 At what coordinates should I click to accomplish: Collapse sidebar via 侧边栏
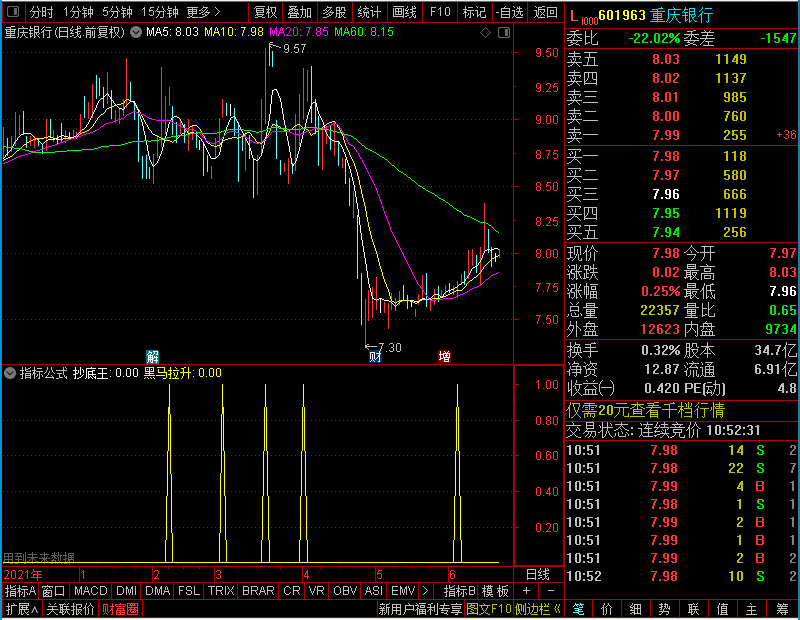pyautogui.click(x=538, y=609)
